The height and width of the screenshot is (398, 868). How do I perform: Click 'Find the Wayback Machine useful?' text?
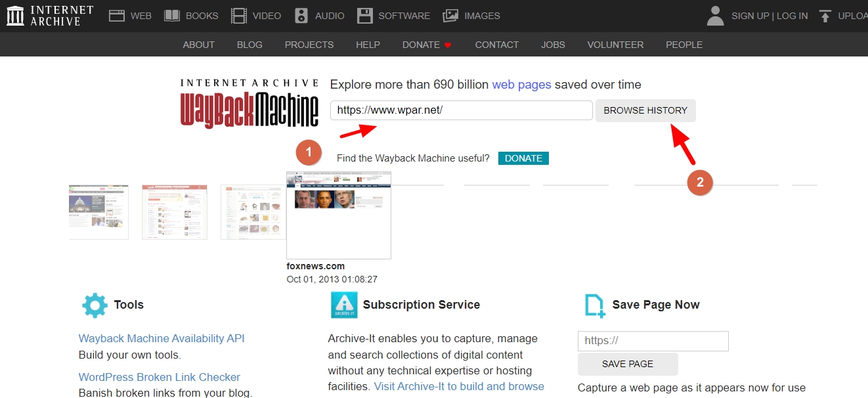413,158
